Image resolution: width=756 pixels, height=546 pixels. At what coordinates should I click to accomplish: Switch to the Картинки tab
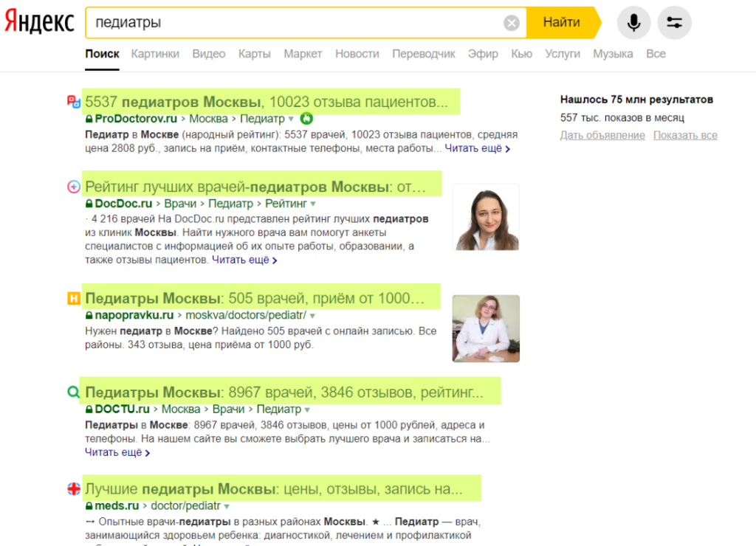click(x=155, y=54)
